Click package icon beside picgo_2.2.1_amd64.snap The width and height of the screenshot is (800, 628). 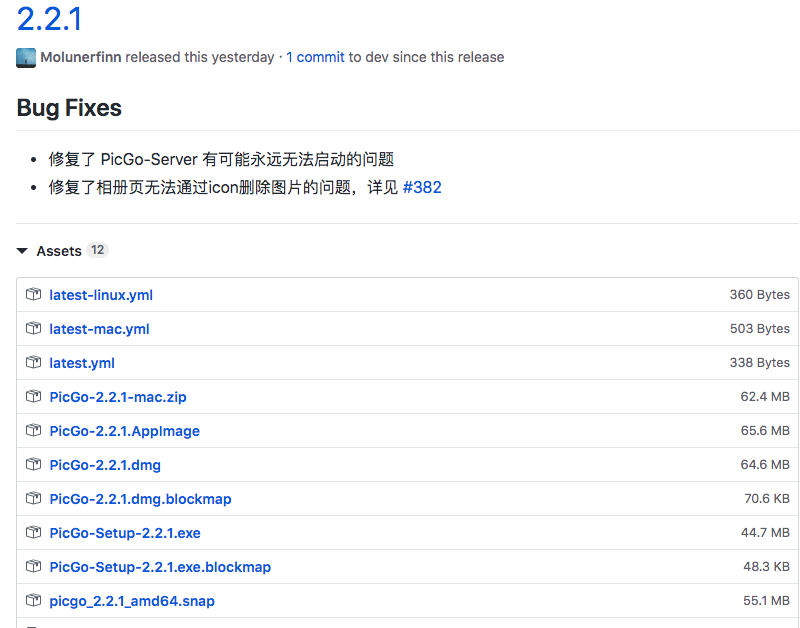[34, 600]
